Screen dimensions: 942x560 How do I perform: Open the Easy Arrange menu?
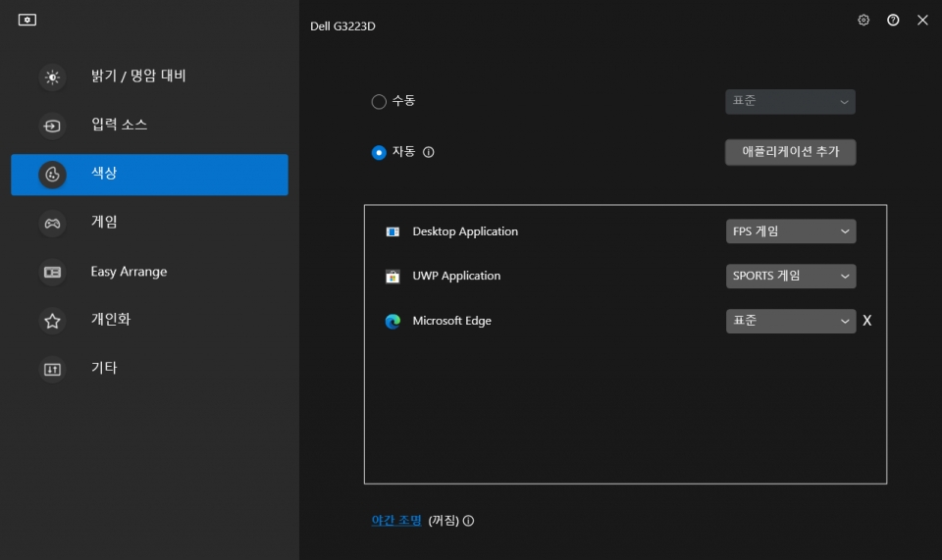[x=149, y=272]
